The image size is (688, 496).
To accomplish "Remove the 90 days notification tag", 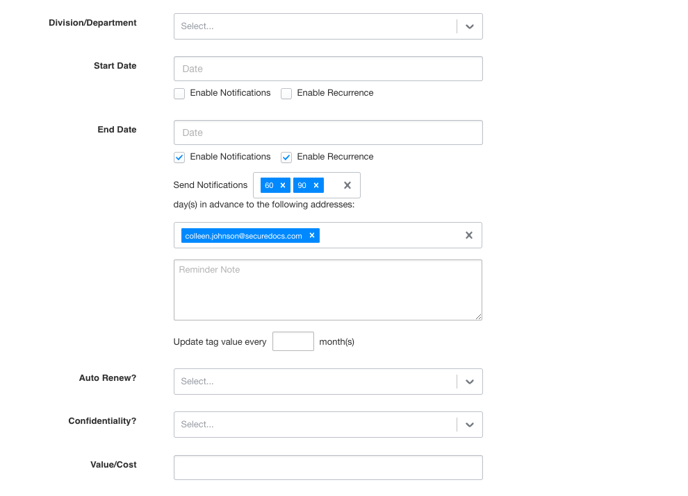I will coord(316,185).
